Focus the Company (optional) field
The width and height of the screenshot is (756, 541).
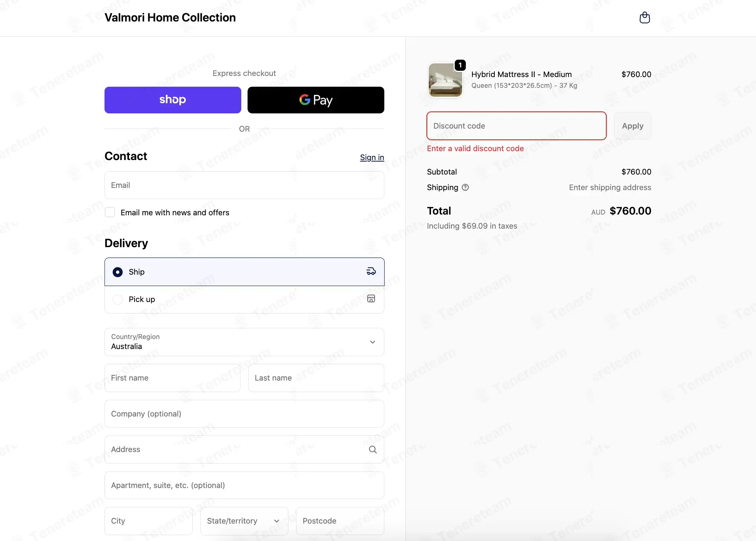244,414
